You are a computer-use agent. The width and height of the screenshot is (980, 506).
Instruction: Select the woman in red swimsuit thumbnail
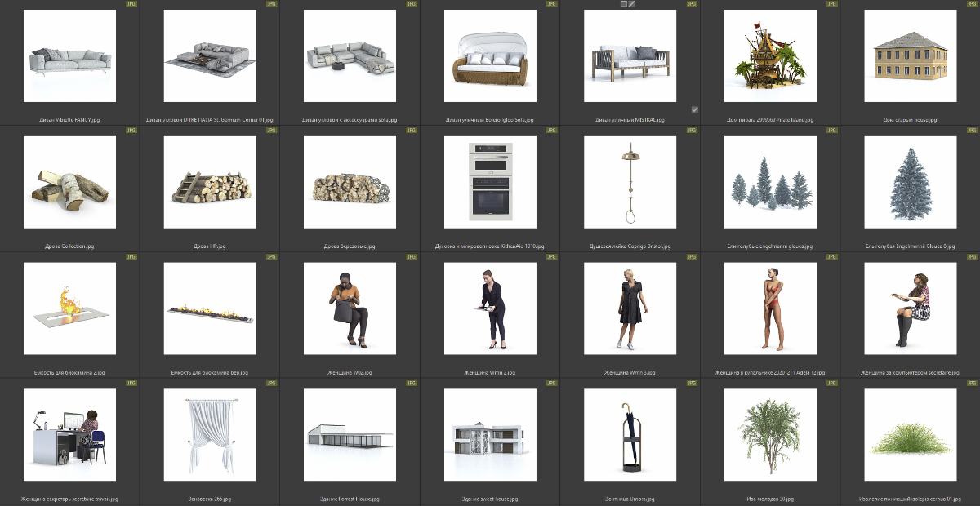(770, 308)
